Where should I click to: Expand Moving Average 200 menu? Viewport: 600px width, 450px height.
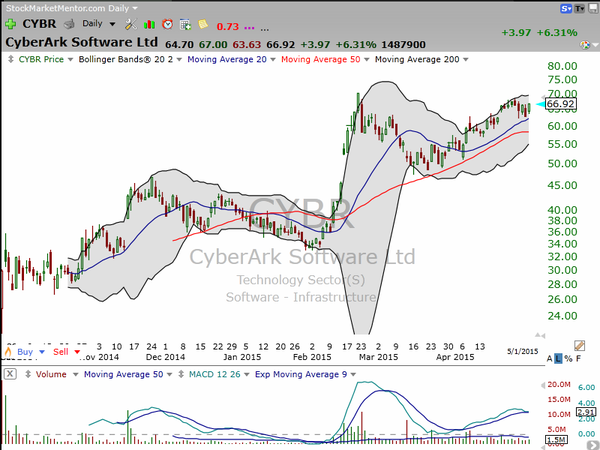point(466,60)
